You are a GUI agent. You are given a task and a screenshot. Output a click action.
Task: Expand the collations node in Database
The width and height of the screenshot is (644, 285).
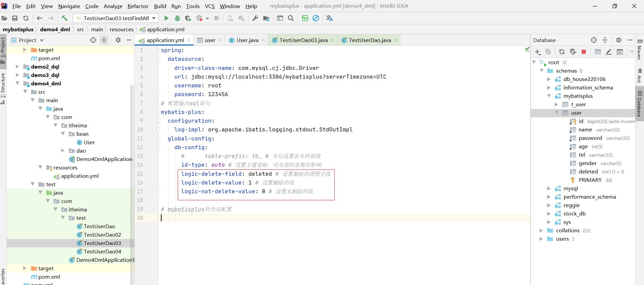pyautogui.click(x=541, y=231)
